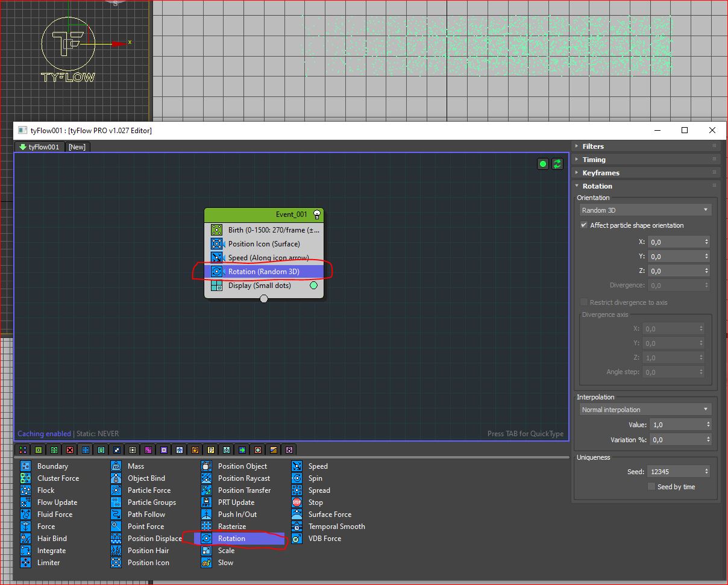Switch to the tyFlow001 tab
728x585 pixels.
coord(40,147)
